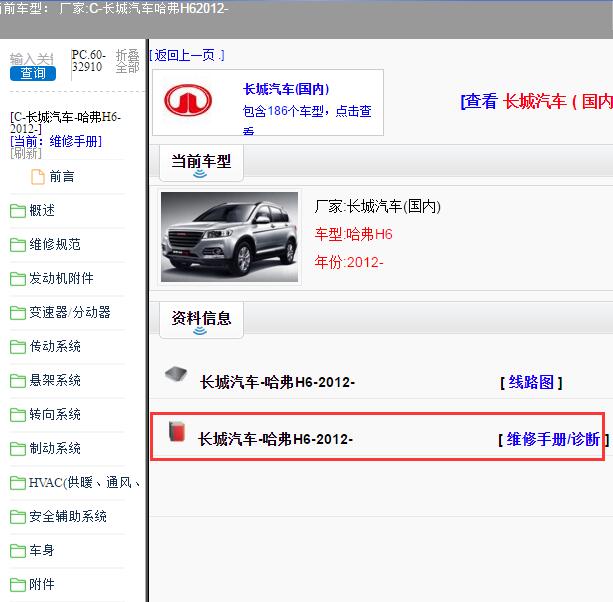The width and height of the screenshot is (613, 602).
Task: Expand the 概述 folder
Action: pyautogui.click(x=42, y=211)
